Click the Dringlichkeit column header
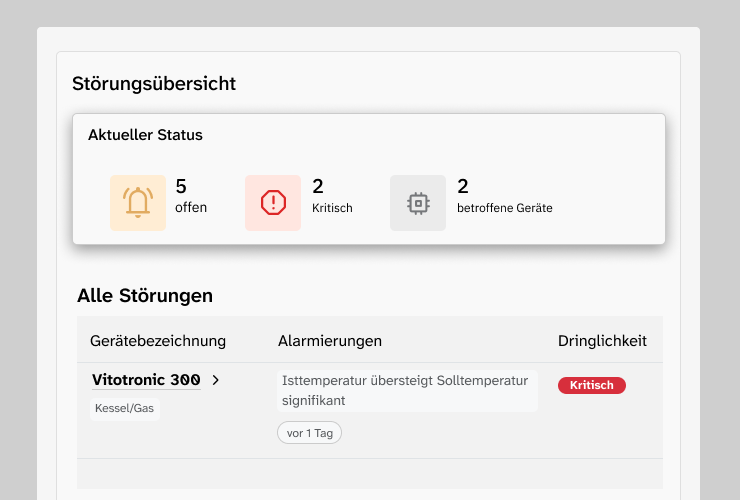Viewport: 740px width, 500px height. (x=602, y=341)
